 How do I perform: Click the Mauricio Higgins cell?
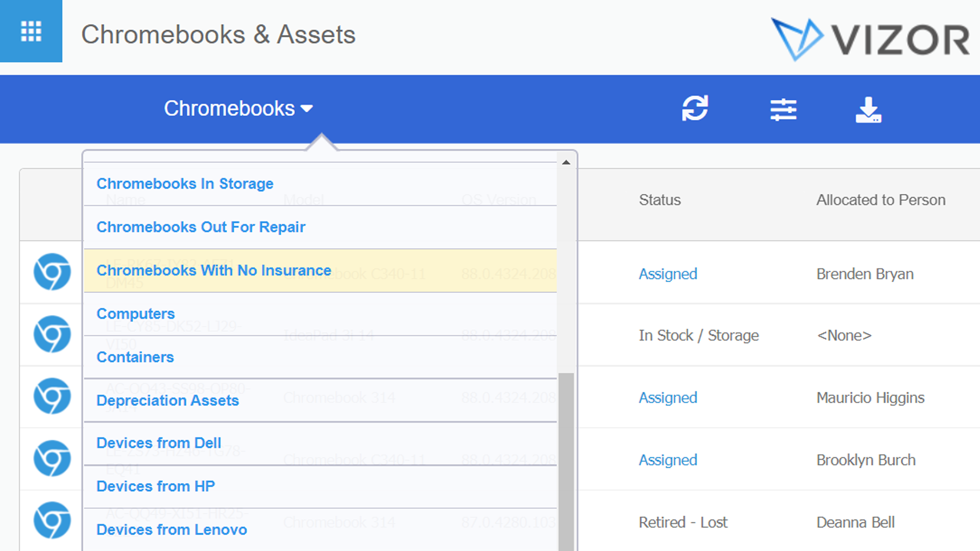[870, 397]
